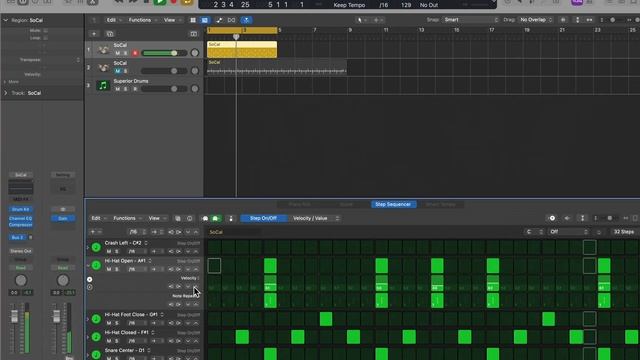Mute the SoCal track 1

pyautogui.click(x=118, y=53)
